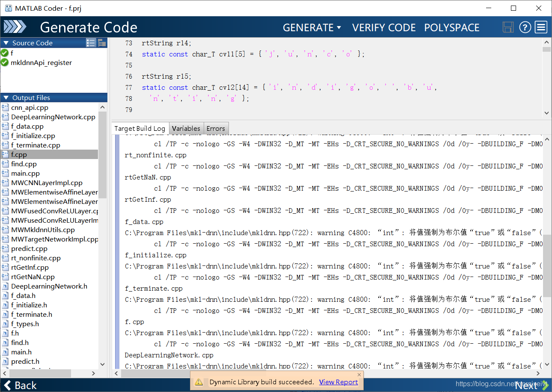The image size is (552, 392).
Task: Click the workflow arrows logo icon
Action: [15, 27]
